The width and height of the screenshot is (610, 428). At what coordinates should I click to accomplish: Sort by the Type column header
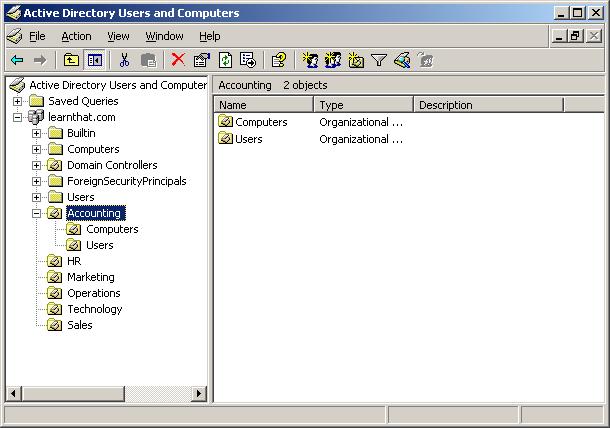click(x=363, y=105)
